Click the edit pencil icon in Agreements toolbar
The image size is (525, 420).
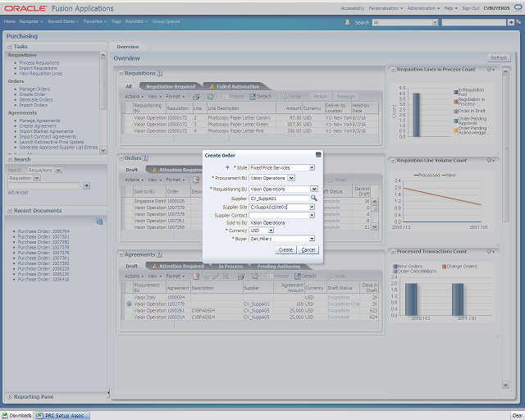click(x=216, y=276)
